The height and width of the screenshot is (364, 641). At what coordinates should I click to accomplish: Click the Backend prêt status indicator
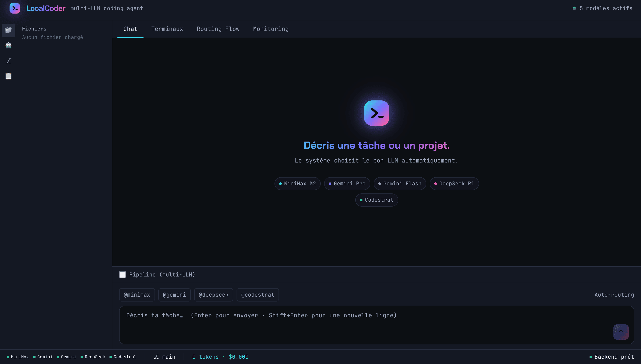click(x=612, y=357)
